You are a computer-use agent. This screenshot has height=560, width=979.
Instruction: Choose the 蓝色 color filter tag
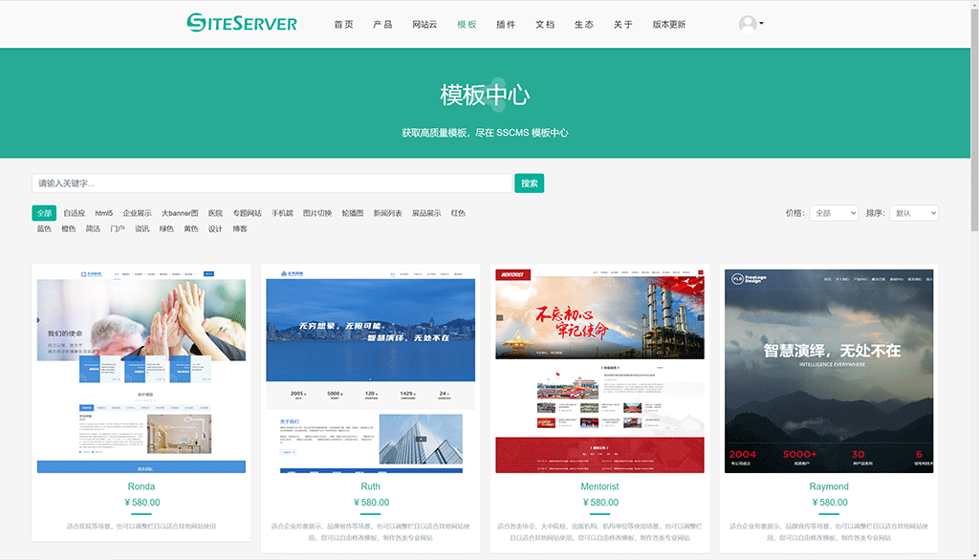[44, 228]
